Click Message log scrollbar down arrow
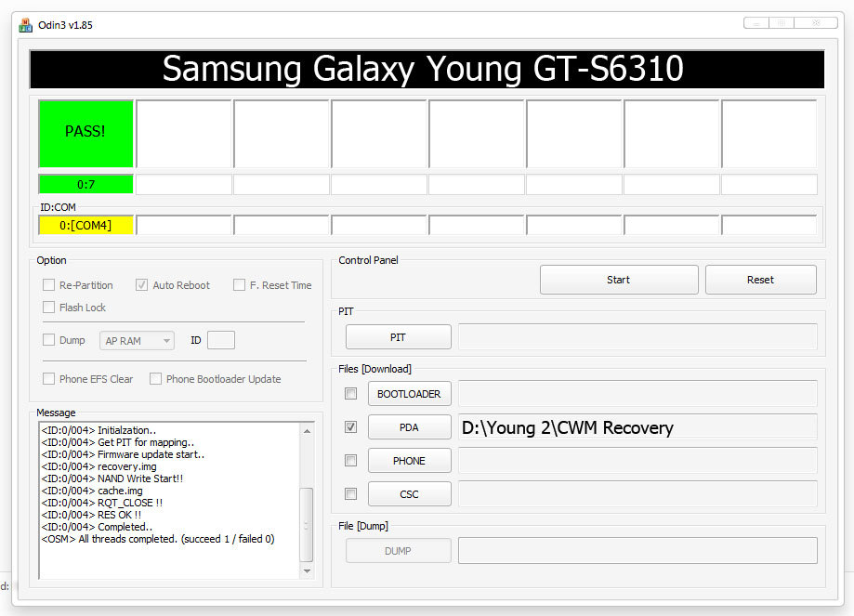Viewport: 854px width, 616px height. (307, 570)
